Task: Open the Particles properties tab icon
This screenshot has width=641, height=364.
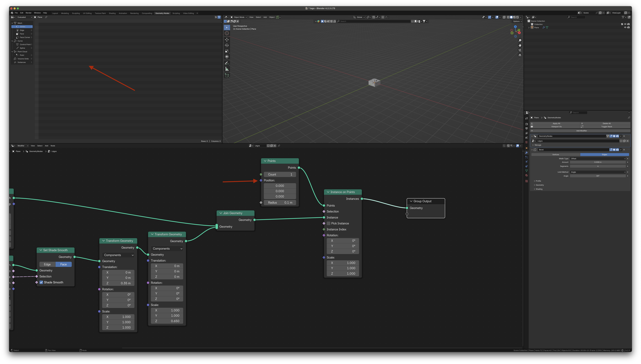Action: [x=527, y=157]
